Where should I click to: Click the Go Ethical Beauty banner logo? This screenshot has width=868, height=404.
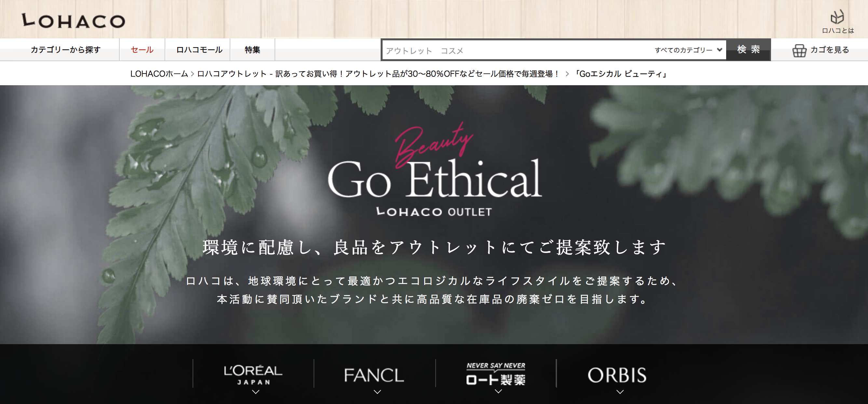[435, 170]
